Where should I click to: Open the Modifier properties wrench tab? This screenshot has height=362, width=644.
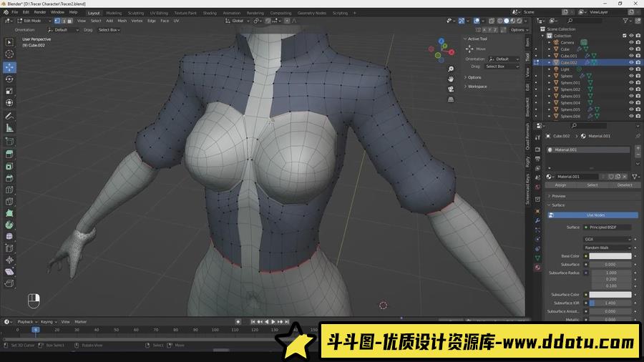537,220
